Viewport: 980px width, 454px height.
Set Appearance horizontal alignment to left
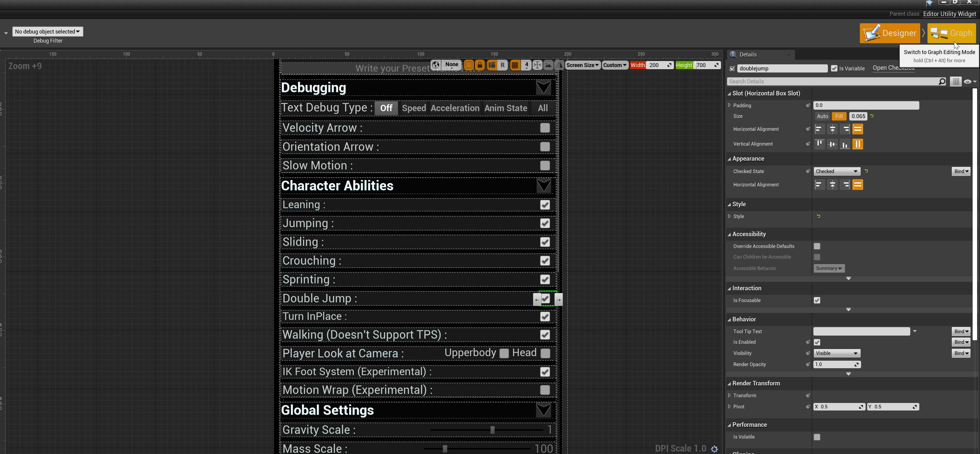[819, 185]
